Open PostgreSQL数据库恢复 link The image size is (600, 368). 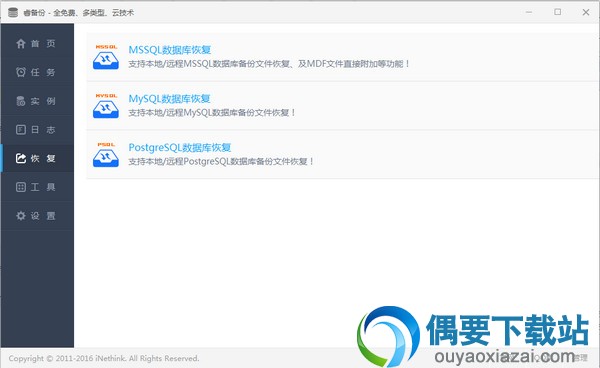179,147
